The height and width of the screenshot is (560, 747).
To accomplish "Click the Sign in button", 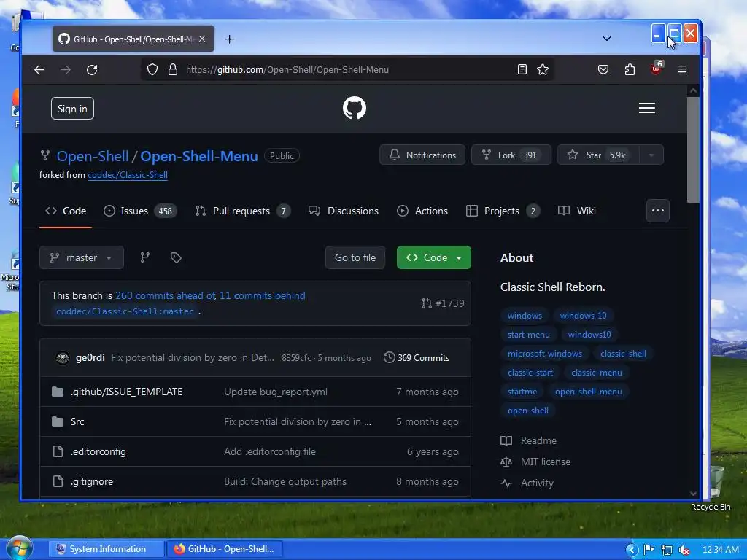I will pyautogui.click(x=72, y=109).
